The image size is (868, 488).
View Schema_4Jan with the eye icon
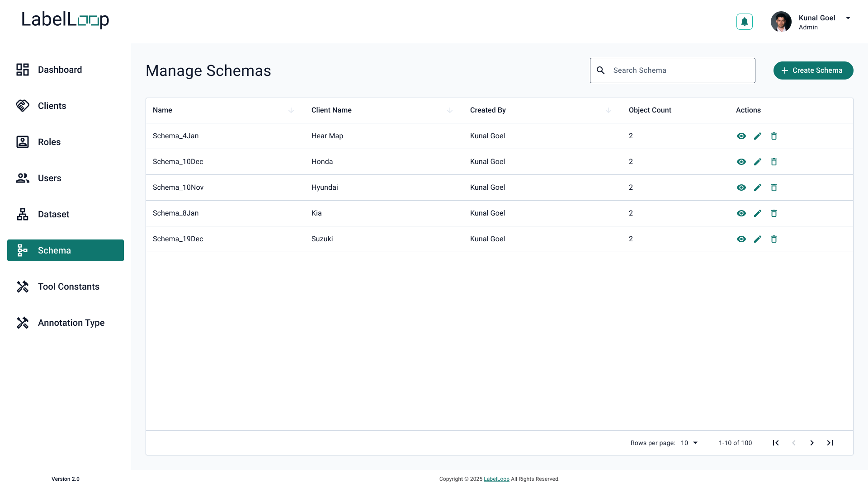point(741,136)
